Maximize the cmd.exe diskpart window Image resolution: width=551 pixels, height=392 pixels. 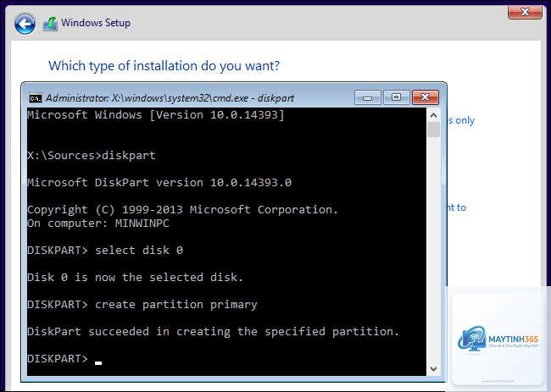[x=396, y=97]
